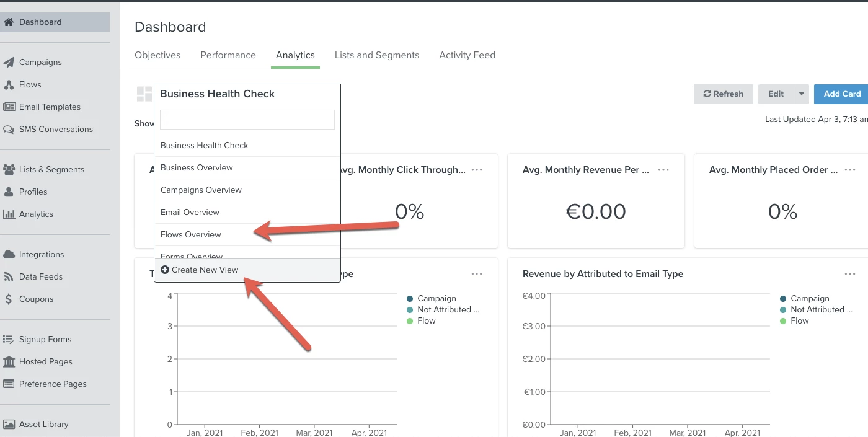Toggle Flow legend in left chart
The width and height of the screenshot is (868, 437).
421,320
